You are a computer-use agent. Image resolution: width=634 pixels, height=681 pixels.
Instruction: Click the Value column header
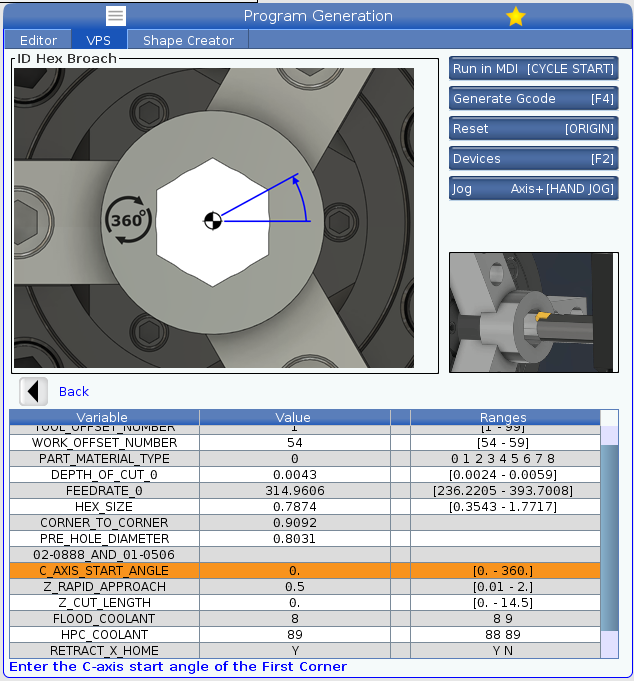point(294,417)
